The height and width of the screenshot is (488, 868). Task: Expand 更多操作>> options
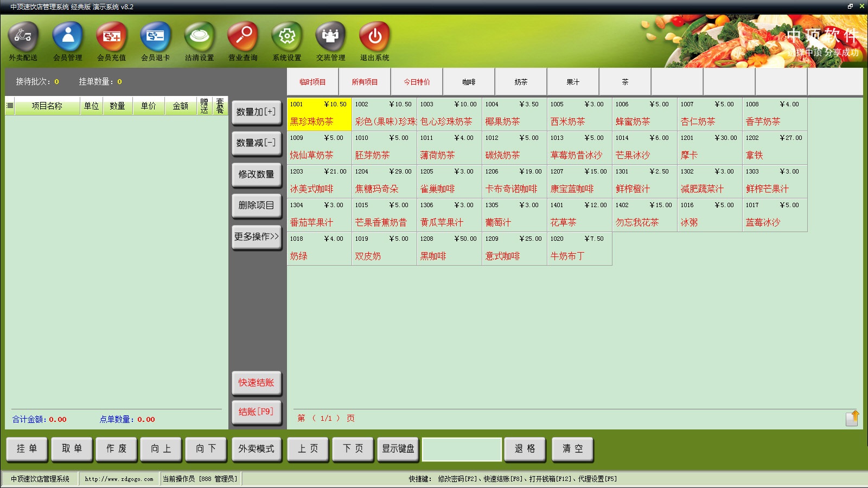click(x=257, y=237)
